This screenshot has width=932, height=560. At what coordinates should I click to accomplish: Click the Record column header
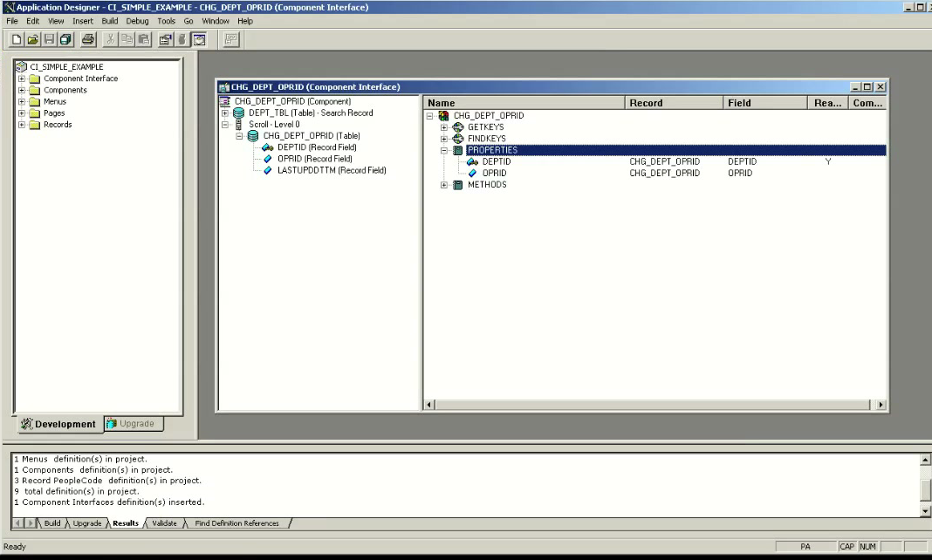coord(674,103)
